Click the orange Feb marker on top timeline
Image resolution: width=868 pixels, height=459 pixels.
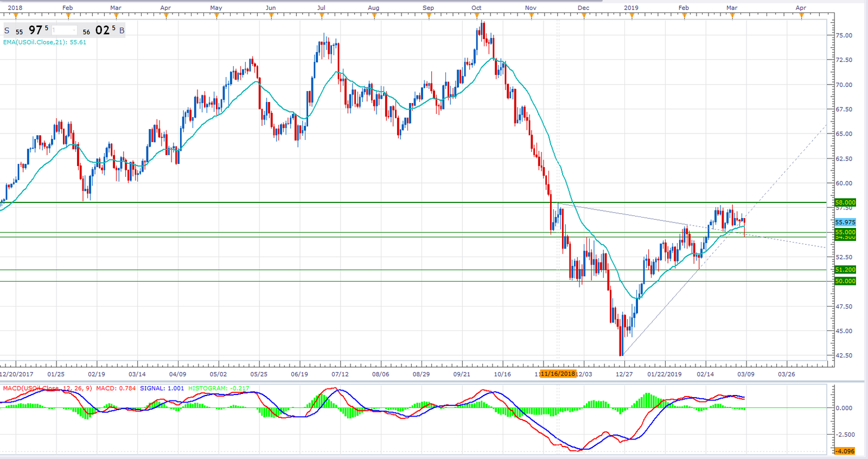pyautogui.click(x=67, y=15)
